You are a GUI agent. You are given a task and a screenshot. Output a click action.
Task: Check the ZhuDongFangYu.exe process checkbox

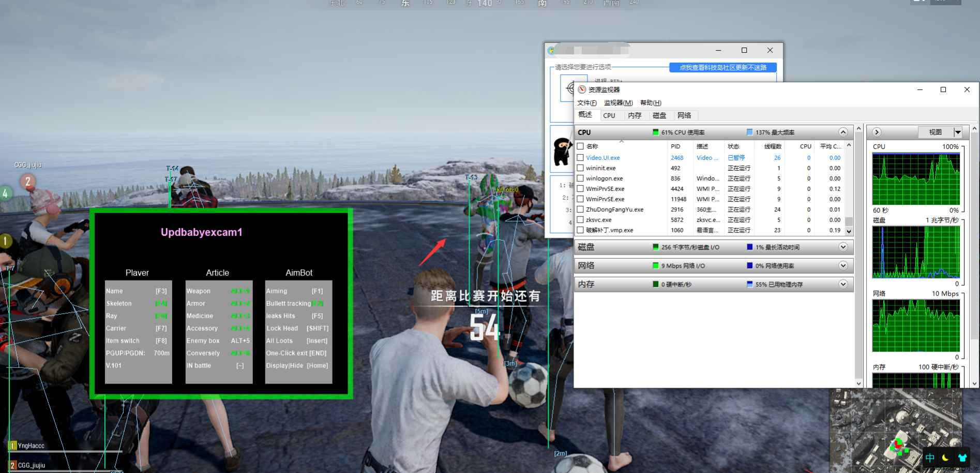pos(580,210)
